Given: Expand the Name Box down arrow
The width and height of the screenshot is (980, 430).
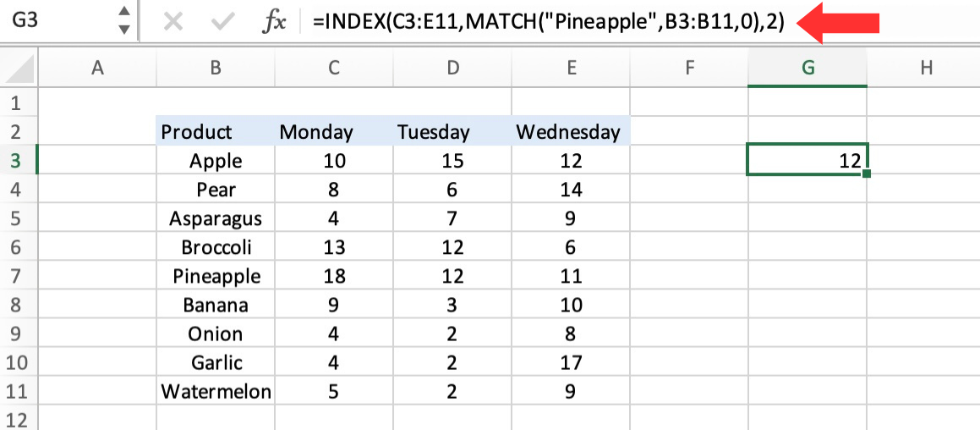Looking at the screenshot, I should tap(124, 30).
